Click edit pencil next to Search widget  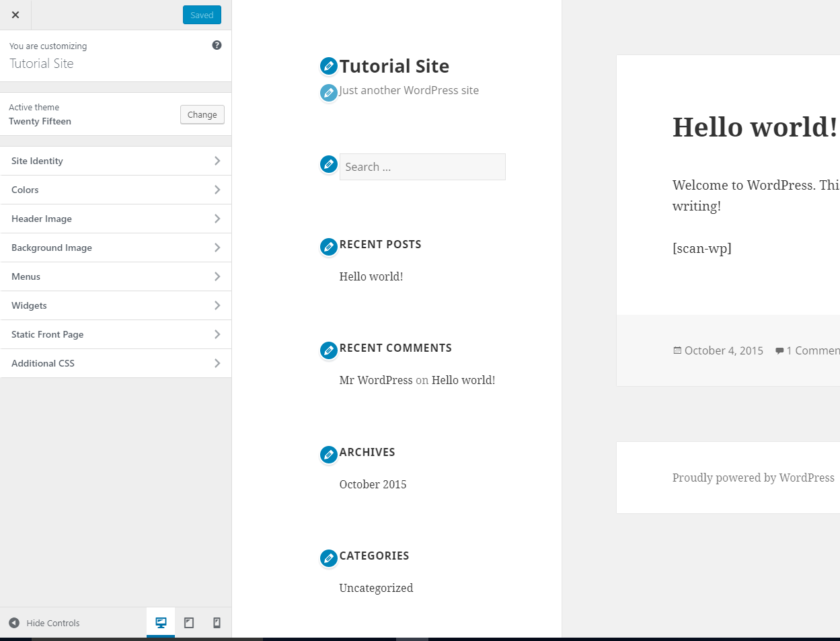[328, 164]
